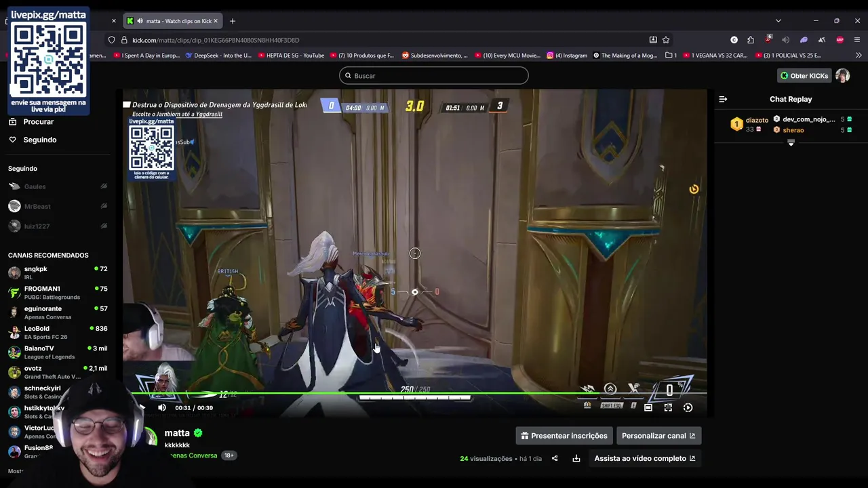Image resolution: width=868 pixels, height=488 pixels.
Task: Click user diazoto in chat leaderboard
Action: click(x=757, y=120)
